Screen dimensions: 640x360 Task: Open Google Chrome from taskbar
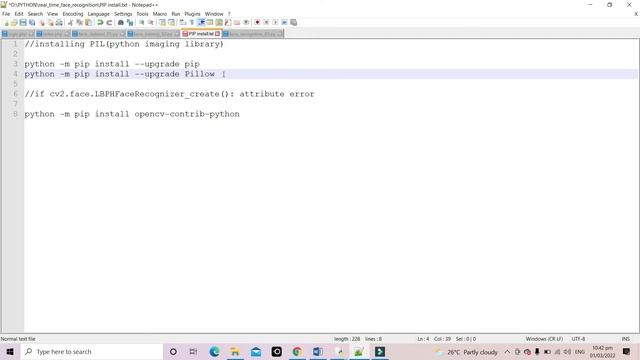coord(297,351)
